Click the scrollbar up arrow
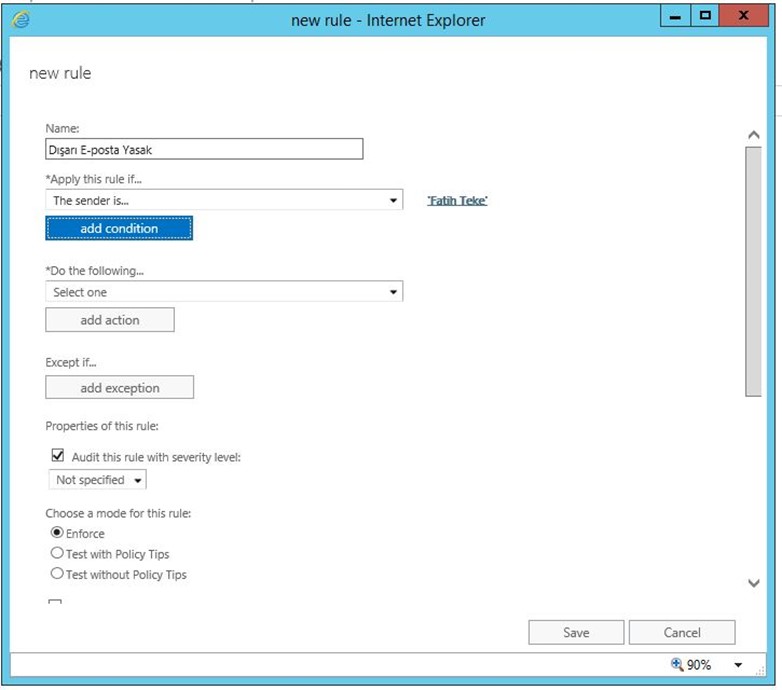 pos(754,135)
